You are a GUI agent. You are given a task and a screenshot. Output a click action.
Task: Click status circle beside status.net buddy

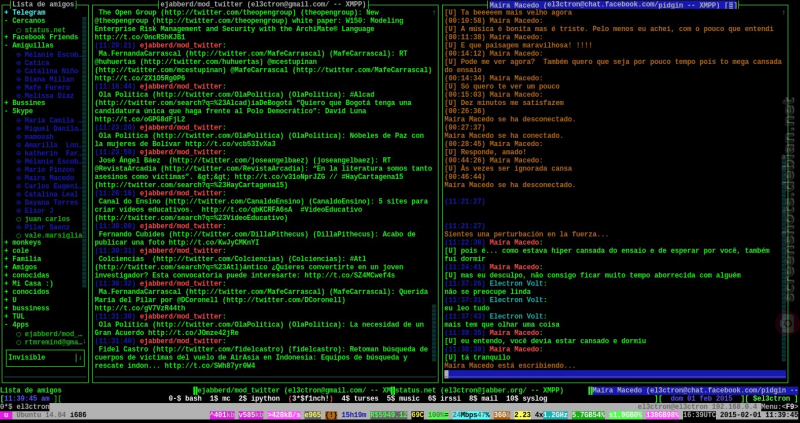19,30
